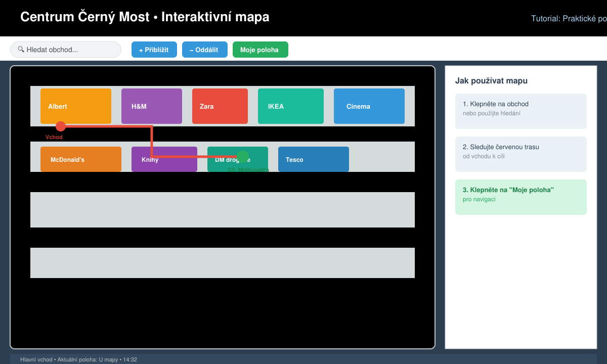Click the status bar Hlavní vchod text
Screen dimensions: 607x364
78,359
